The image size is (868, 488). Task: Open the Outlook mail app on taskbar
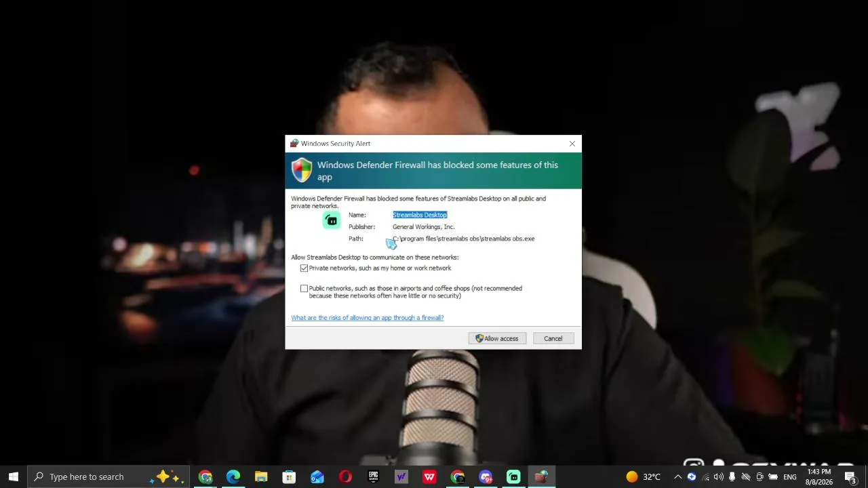317,476
